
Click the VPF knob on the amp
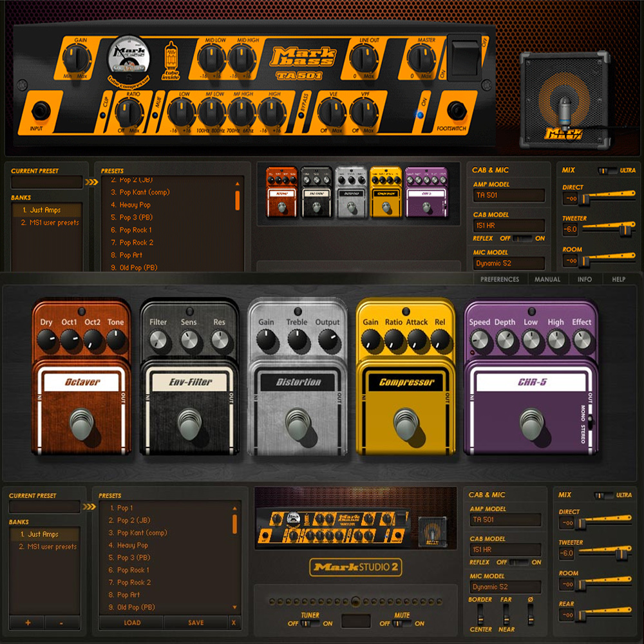click(x=363, y=113)
